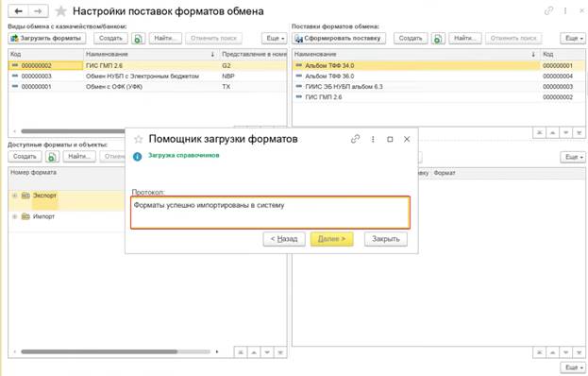Move down one row in Поставки list
The height and width of the screenshot is (376, 588).
pos(566,132)
